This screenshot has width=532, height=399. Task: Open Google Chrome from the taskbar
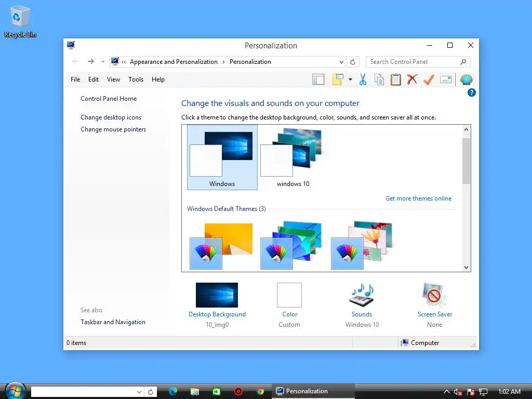click(x=261, y=391)
